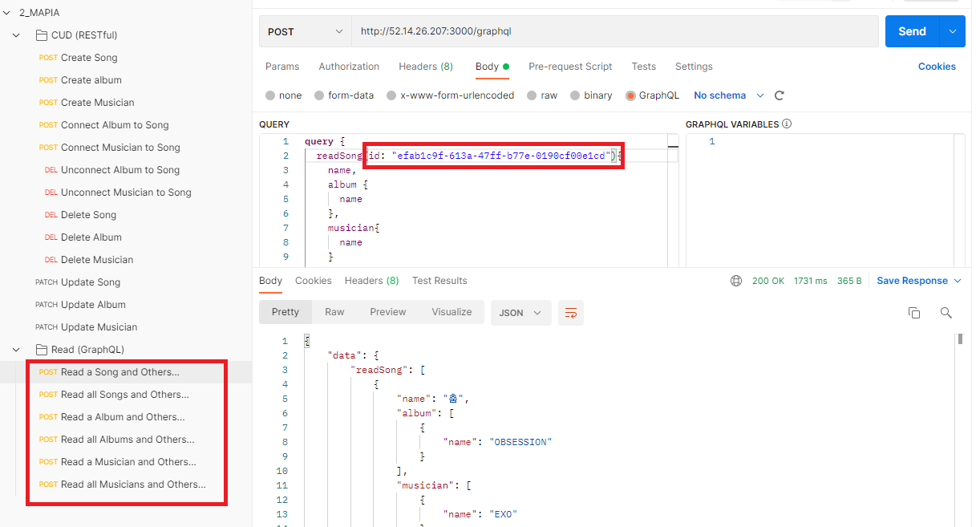Open the Tests tab
The width and height of the screenshot is (980, 527).
click(643, 67)
